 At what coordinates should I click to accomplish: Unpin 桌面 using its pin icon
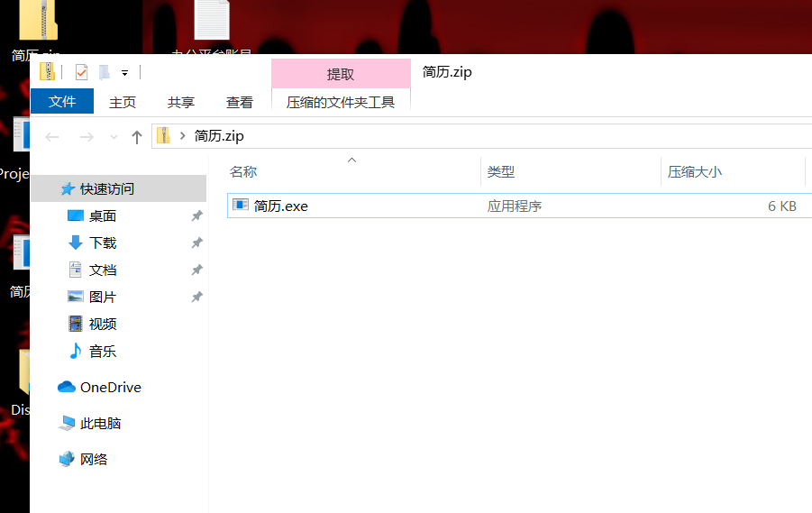tap(197, 216)
